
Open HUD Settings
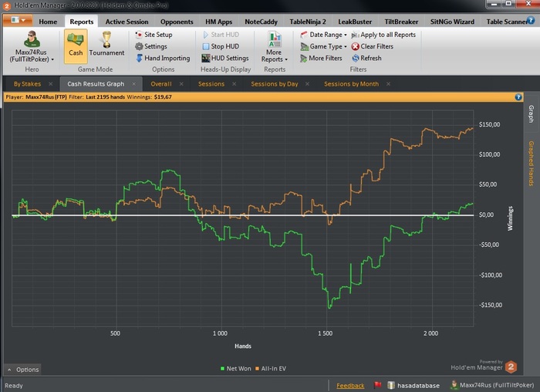pyautogui.click(x=225, y=58)
